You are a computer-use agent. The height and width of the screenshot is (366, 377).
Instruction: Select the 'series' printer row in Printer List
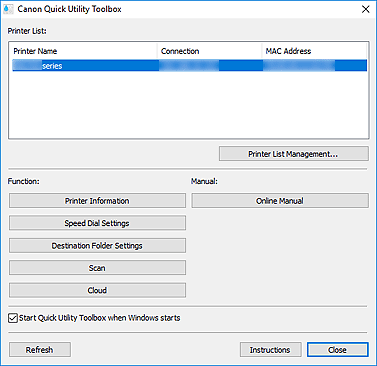[189, 66]
